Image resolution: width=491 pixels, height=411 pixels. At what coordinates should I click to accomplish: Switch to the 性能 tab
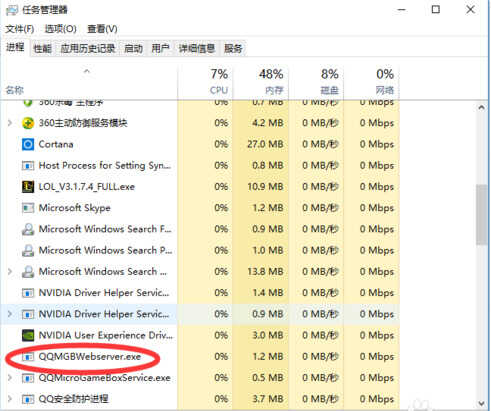pos(43,49)
